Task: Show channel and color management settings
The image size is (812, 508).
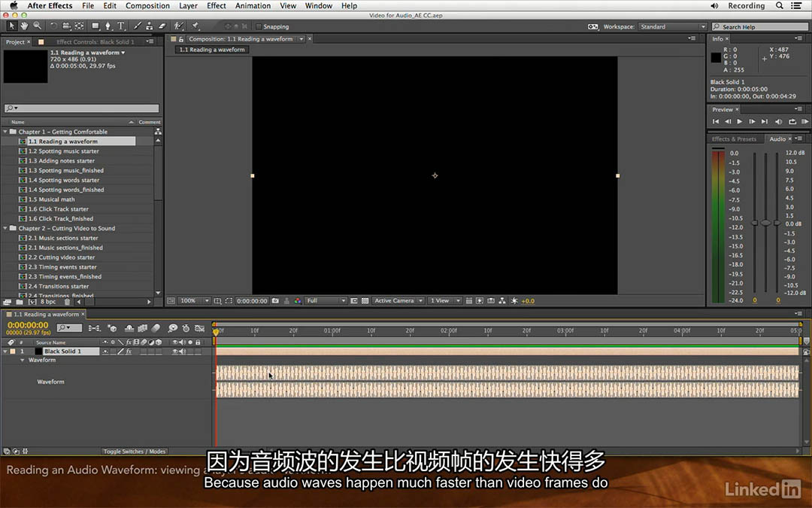Action: coord(297,300)
